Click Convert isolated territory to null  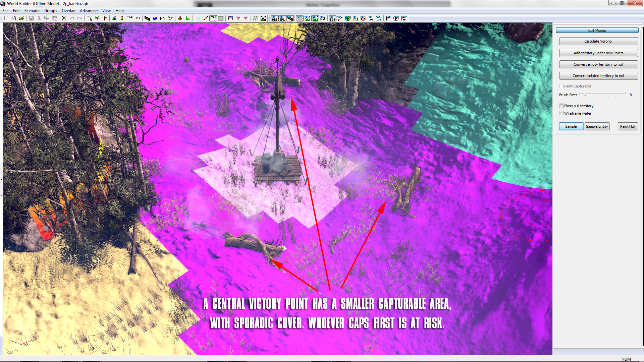point(598,76)
